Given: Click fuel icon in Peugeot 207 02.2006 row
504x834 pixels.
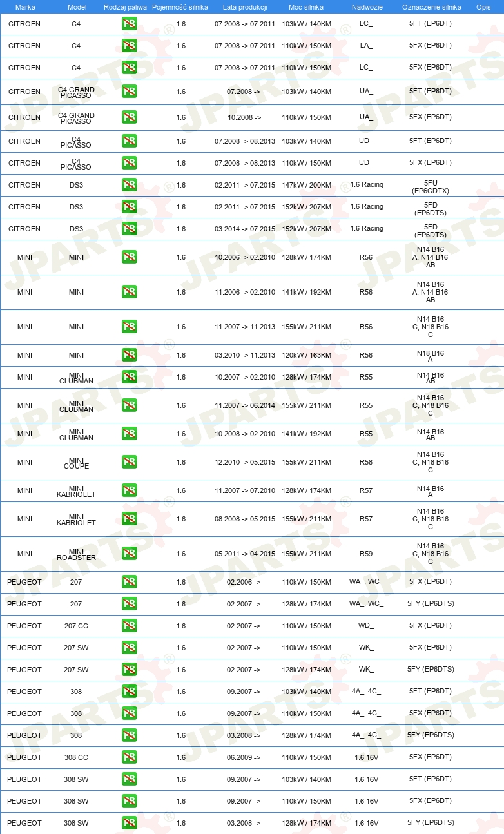Looking at the screenshot, I should pos(129,581).
